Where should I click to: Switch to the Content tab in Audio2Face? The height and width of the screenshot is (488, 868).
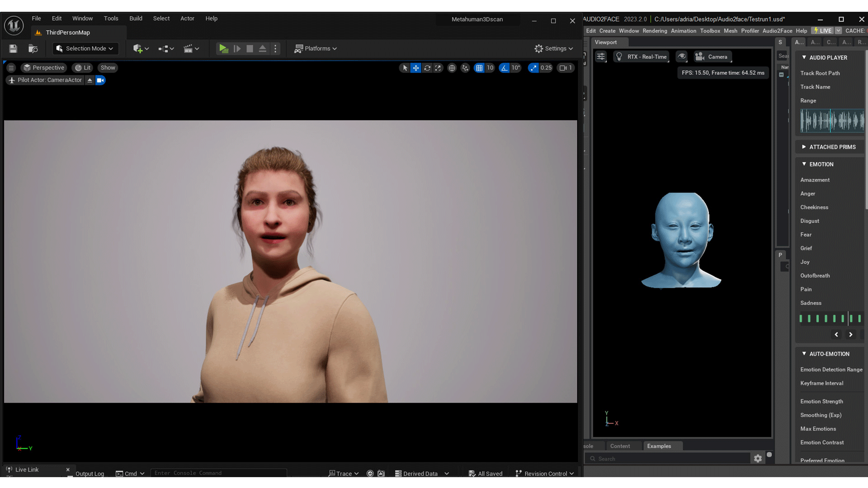(620, 446)
